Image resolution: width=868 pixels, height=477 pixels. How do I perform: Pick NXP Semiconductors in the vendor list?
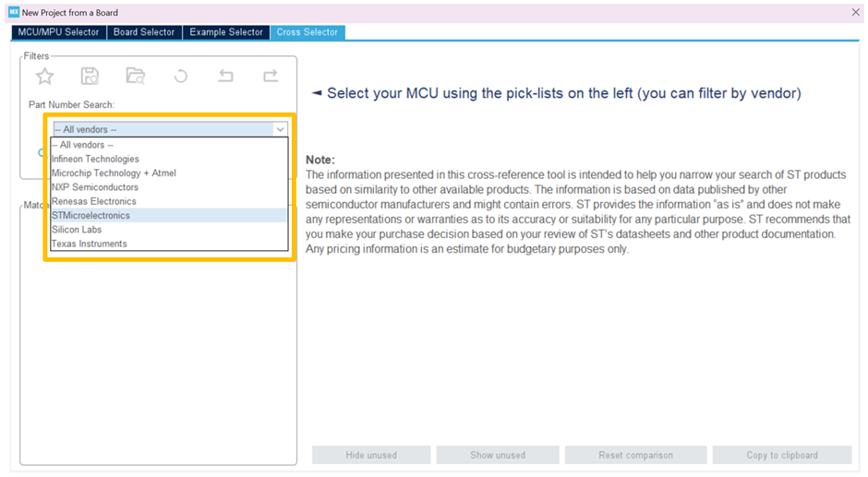(95, 187)
